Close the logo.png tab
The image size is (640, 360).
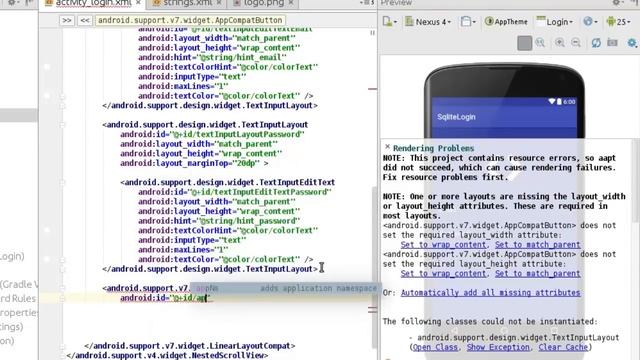(291, 3)
